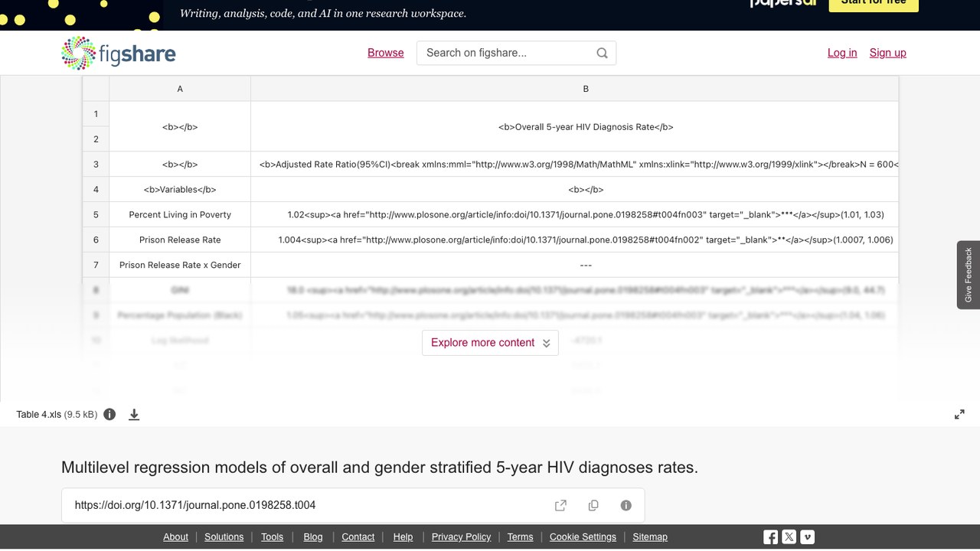The width and height of the screenshot is (980, 551).
Task: Open the About footer link
Action: coord(175,537)
